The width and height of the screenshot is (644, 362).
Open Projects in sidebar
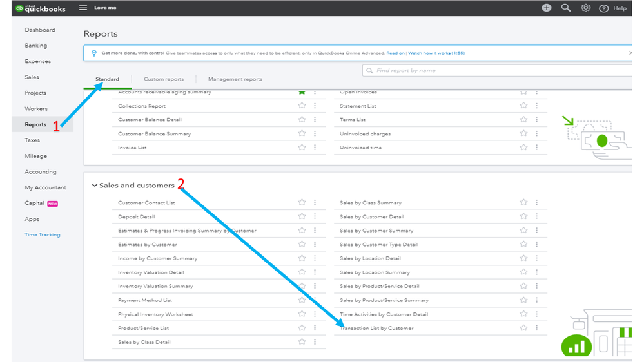tap(35, 93)
